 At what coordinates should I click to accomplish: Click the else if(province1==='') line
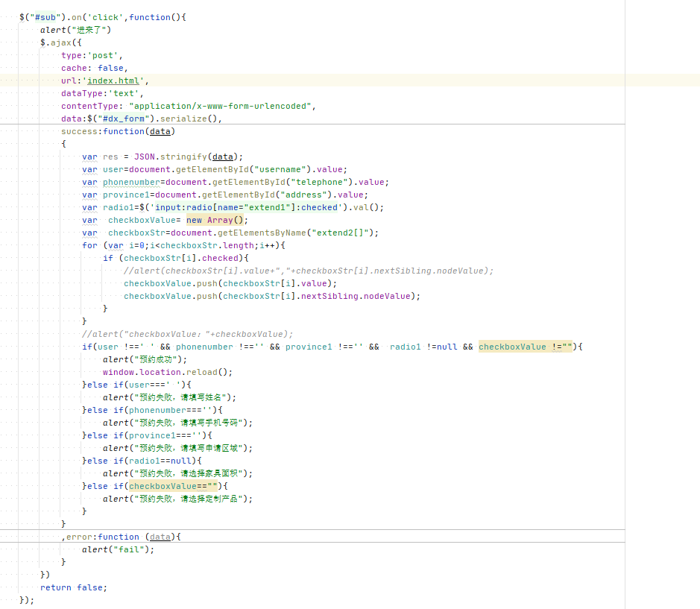[x=147, y=436]
